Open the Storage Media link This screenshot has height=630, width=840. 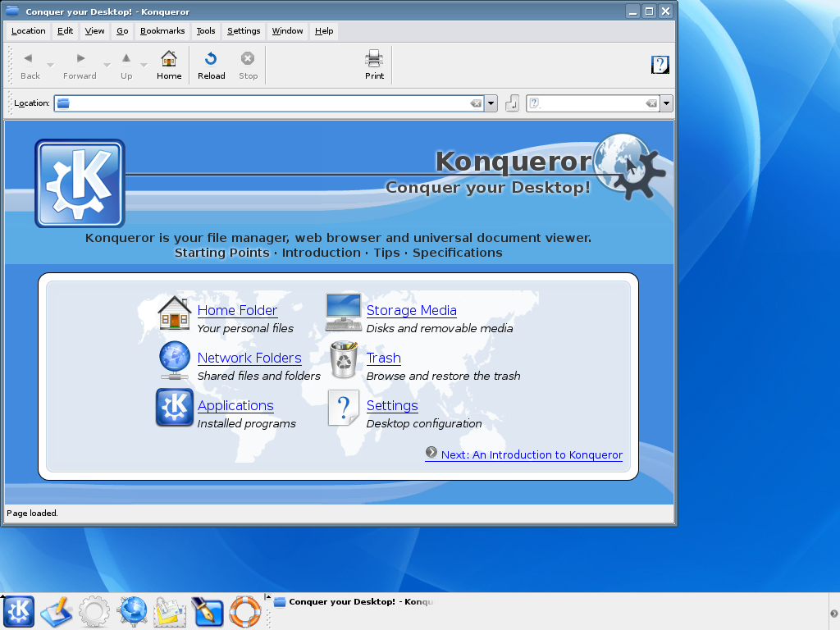pyautogui.click(x=412, y=310)
